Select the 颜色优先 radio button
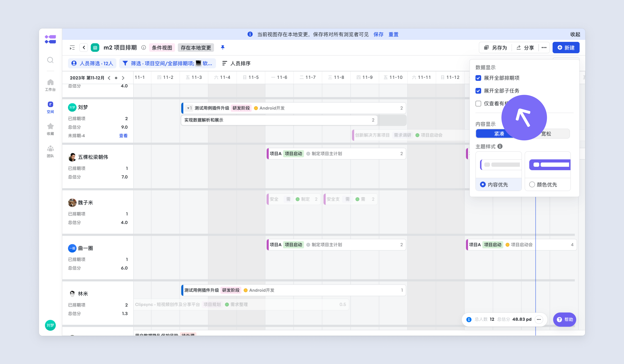This screenshot has width=624, height=364. point(532,184)
